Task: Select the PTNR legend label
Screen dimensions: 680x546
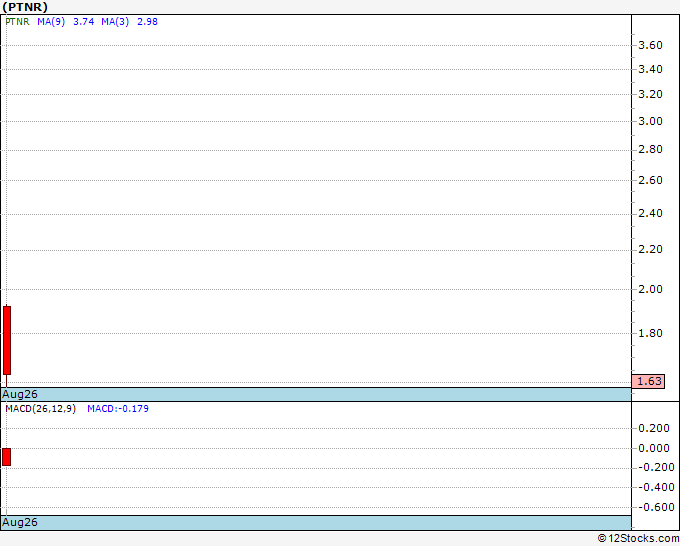Action: [x=17, y=22]
